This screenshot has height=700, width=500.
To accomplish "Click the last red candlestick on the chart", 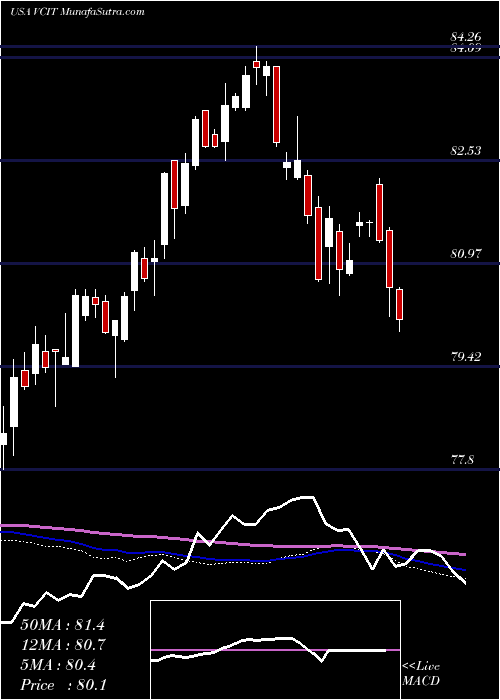I will [400, 304].
